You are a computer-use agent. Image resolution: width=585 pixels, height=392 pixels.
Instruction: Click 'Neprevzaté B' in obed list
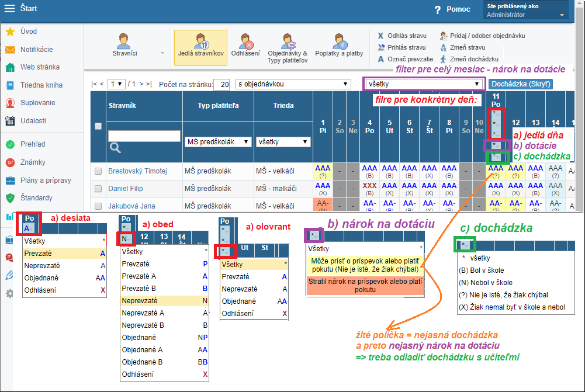tap(165, 325)
